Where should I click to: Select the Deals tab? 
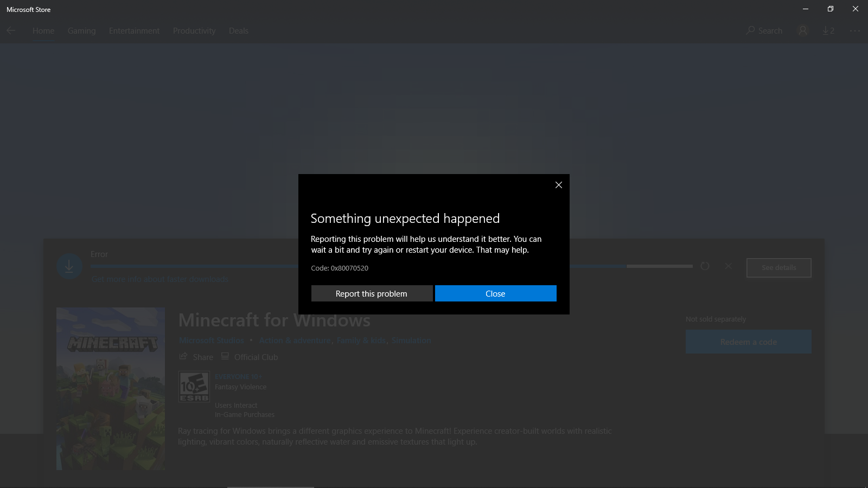coord(239,31)
